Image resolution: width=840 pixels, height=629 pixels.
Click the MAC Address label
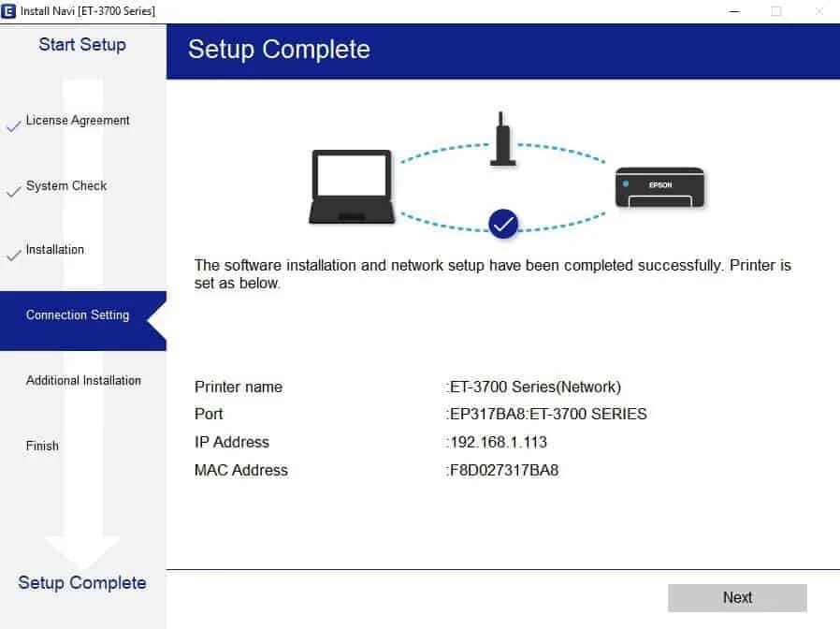[x=241, y=470]
